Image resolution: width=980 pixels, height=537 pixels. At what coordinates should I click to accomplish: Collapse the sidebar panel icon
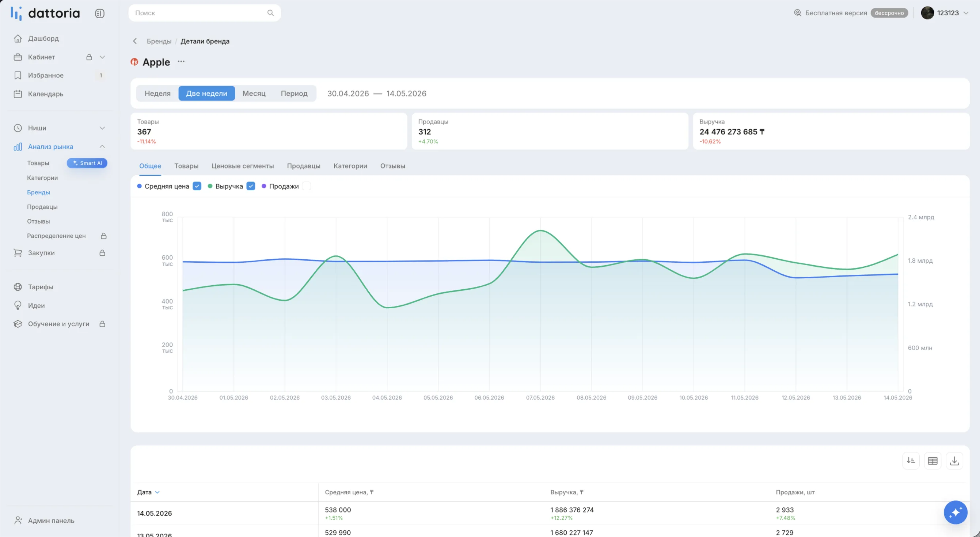click(x=100, y=13)
